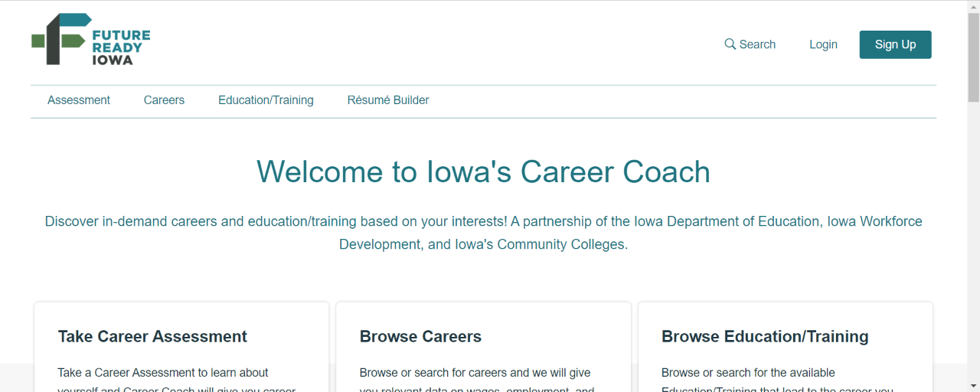Go to the Careers navigation item
The image size is (980, 392).
(x=164, y=100)
